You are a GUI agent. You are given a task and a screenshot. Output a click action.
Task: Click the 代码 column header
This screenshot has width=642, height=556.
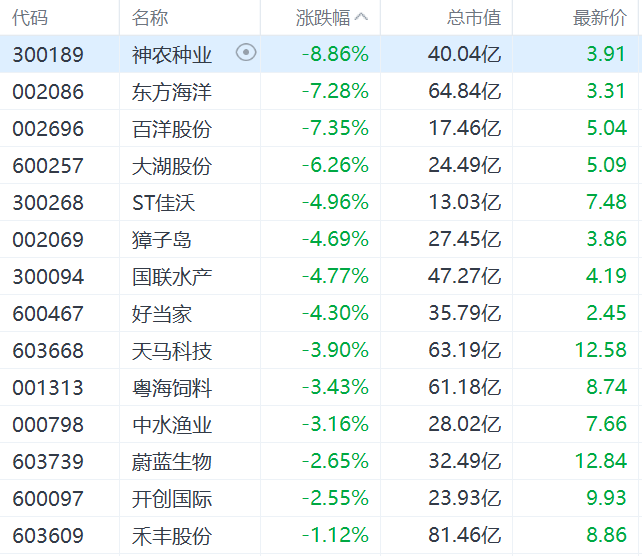point(30,18)
